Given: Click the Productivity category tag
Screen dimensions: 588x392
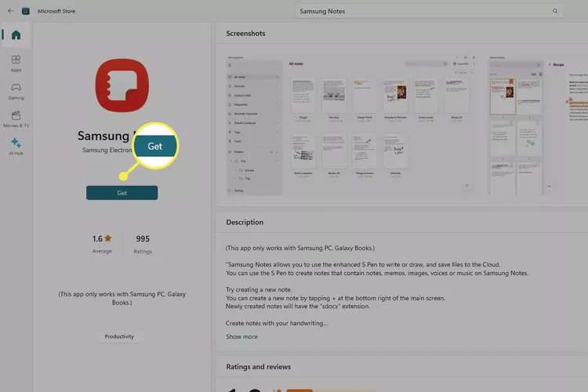Looking at the screenshot, I should tap(119, 336).
